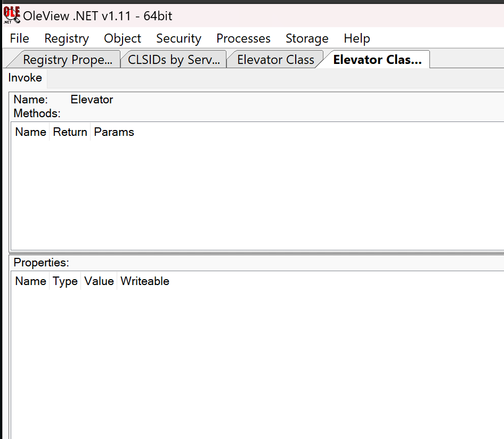Click the Writeable column header
The image size is (504, 439).
[x=145, y=281]
